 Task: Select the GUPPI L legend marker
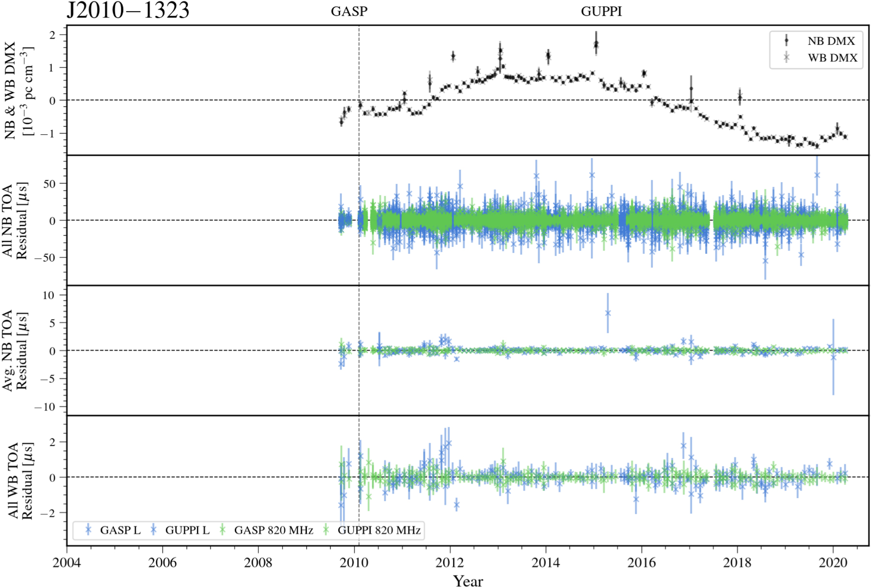coord(153,530)
